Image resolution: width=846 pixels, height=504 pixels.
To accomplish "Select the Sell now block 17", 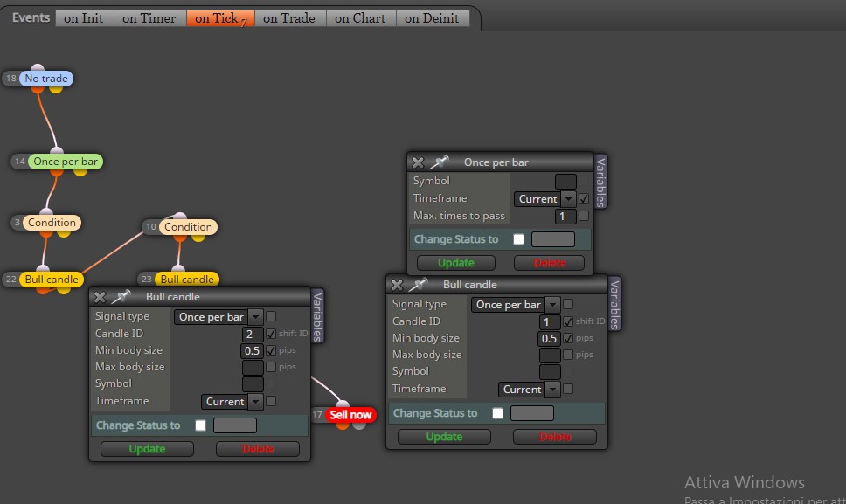I will pos(350,415).
